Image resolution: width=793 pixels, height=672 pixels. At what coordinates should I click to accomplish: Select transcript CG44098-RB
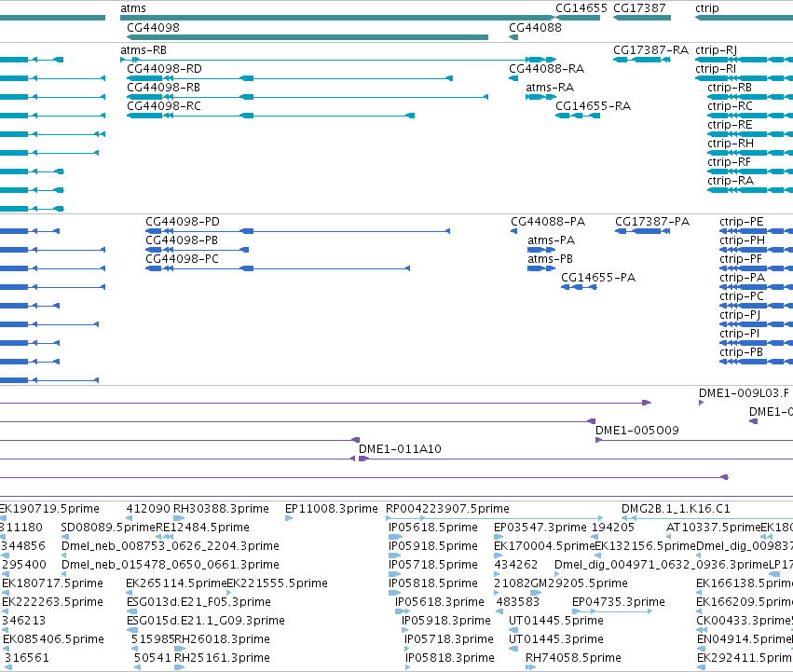[x=308, y=97]
